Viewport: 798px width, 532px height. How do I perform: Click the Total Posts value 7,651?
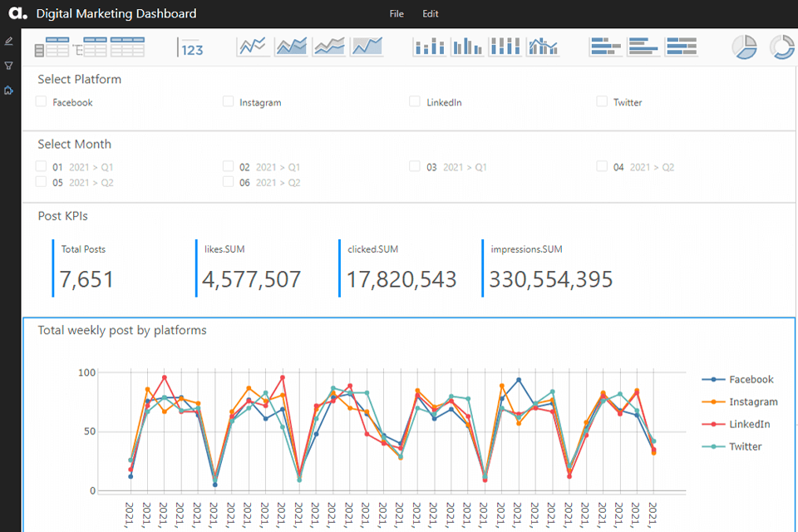(x=86, y=279)
